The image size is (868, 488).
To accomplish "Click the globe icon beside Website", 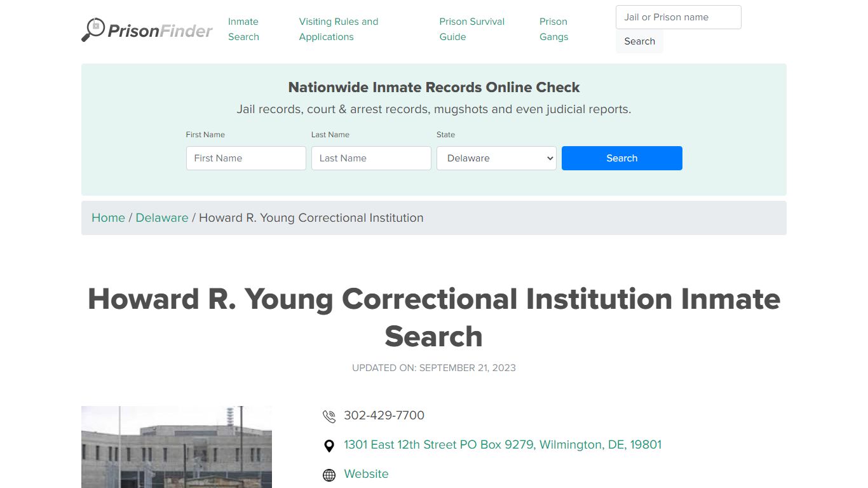I will [x=329, y=475].
